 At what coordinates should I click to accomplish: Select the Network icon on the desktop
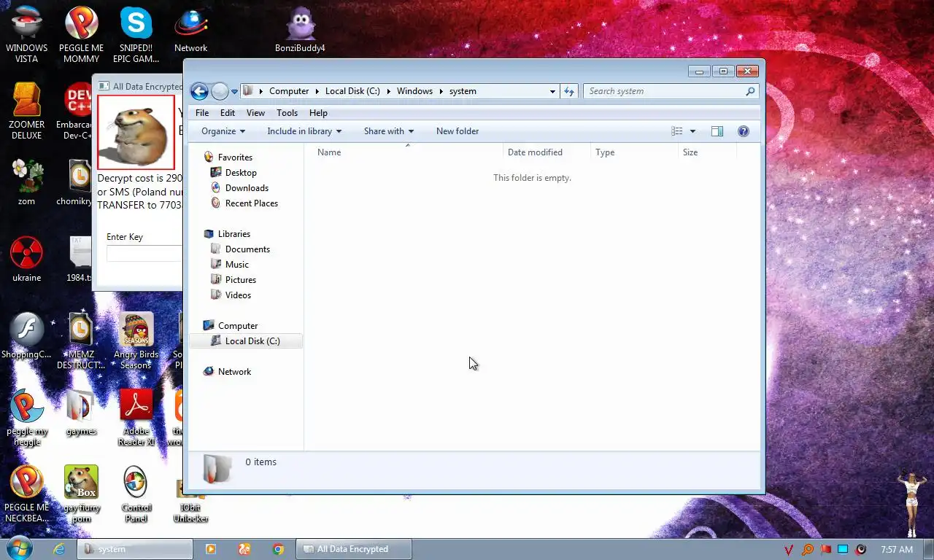tap(191, 31)
